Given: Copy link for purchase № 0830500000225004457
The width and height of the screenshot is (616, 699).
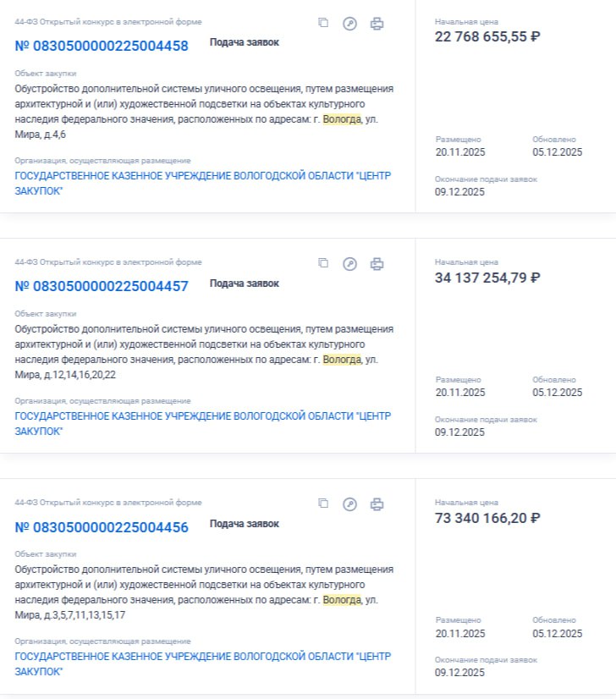Looking at the screenshot, I should (x=323, y=264).
